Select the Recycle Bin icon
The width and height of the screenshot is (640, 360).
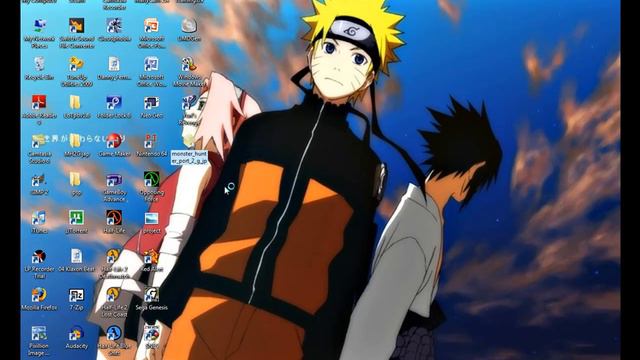39,69
